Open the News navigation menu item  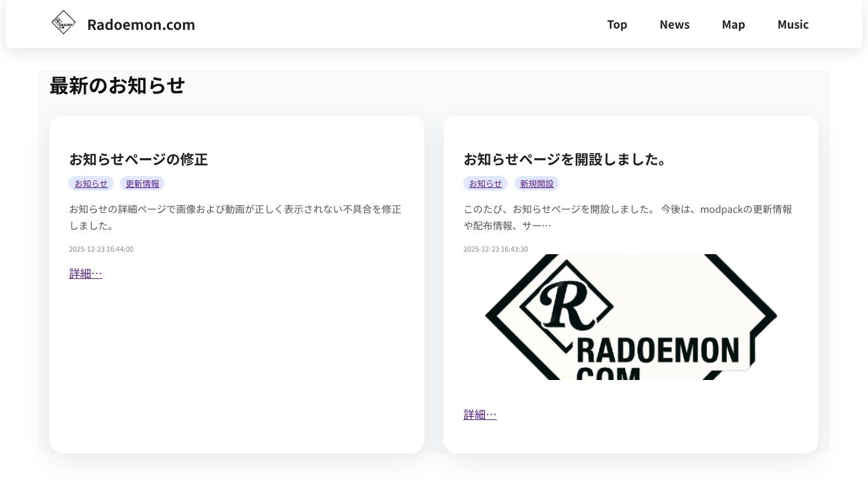(674, 24)
